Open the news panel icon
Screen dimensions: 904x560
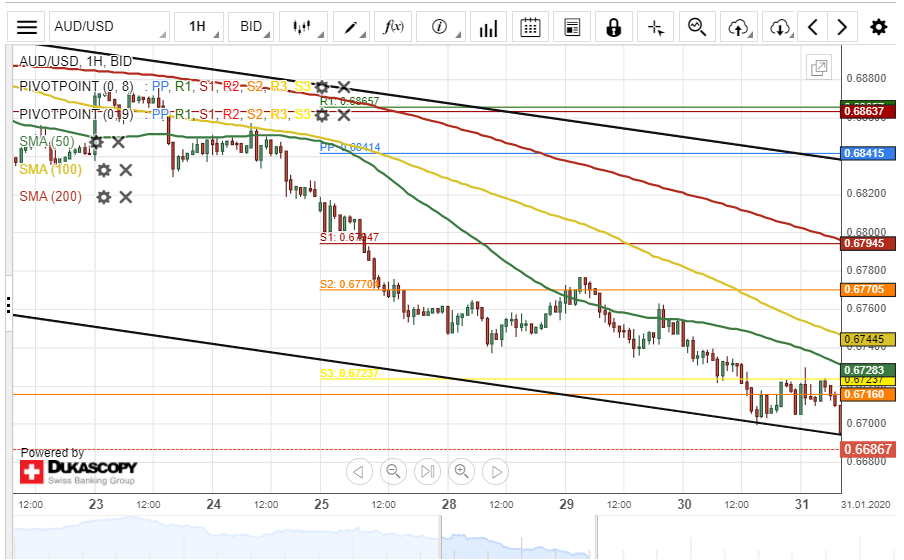pos(572,27)
